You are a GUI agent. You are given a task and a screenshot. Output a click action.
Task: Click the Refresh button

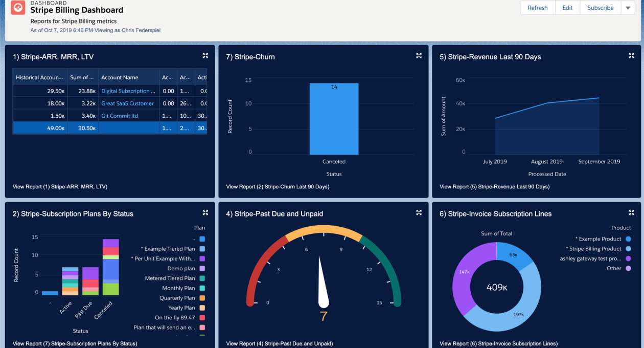538,8
